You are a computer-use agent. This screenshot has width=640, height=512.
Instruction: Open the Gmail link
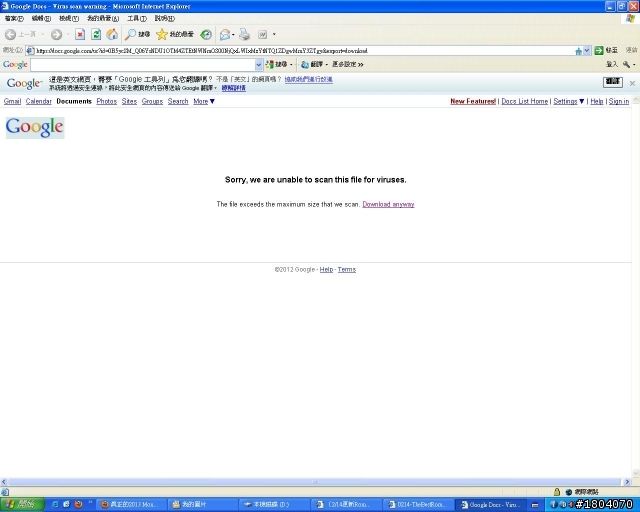[x=12, y=101]
